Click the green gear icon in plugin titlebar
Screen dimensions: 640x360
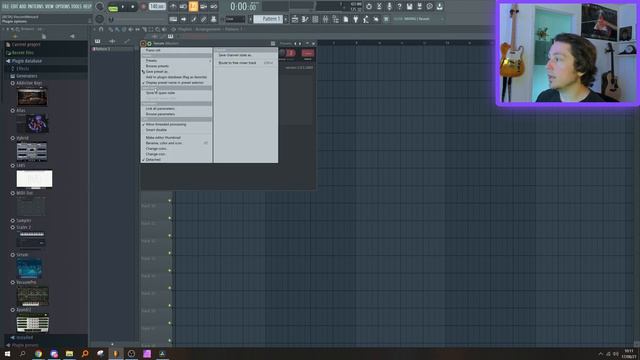[x=149, y=43]
